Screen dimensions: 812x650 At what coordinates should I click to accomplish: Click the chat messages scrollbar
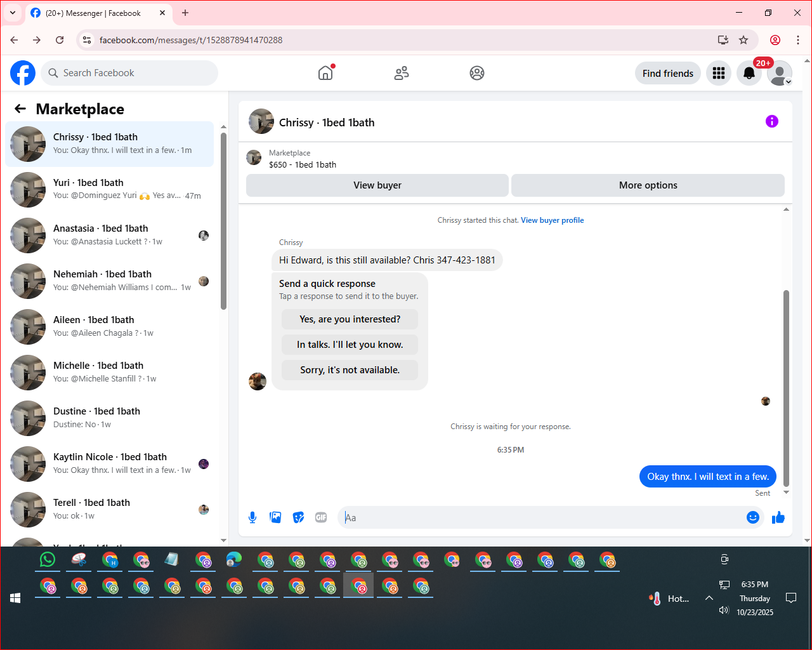[786, 388]
